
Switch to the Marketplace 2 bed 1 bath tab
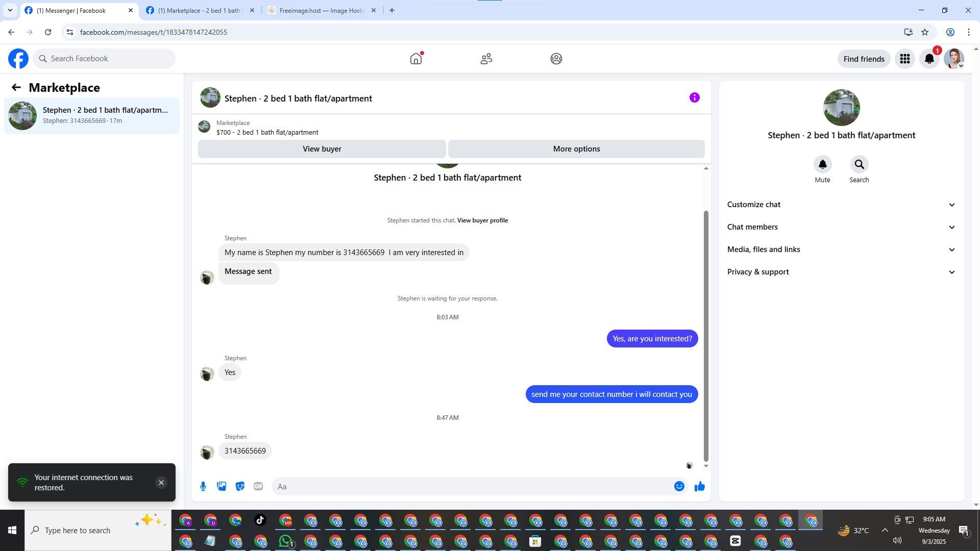[x=199, y=11]
